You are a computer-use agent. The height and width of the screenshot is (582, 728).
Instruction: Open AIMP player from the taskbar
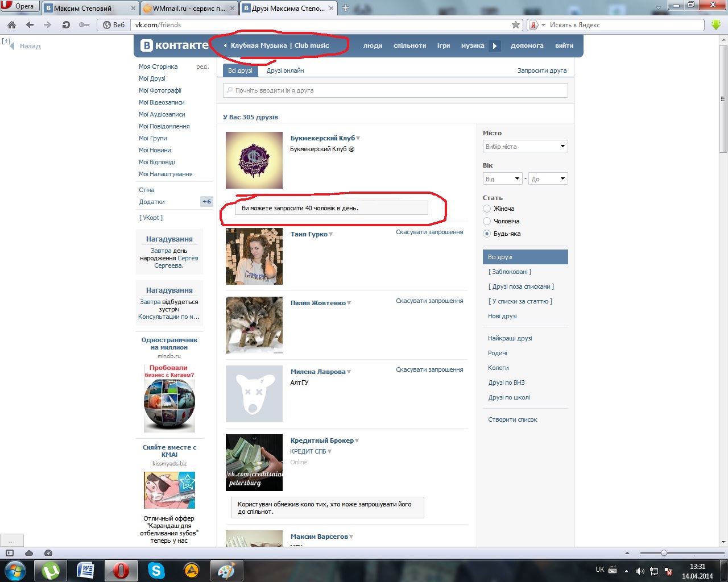pyautogui.click(x=192, y=570)
